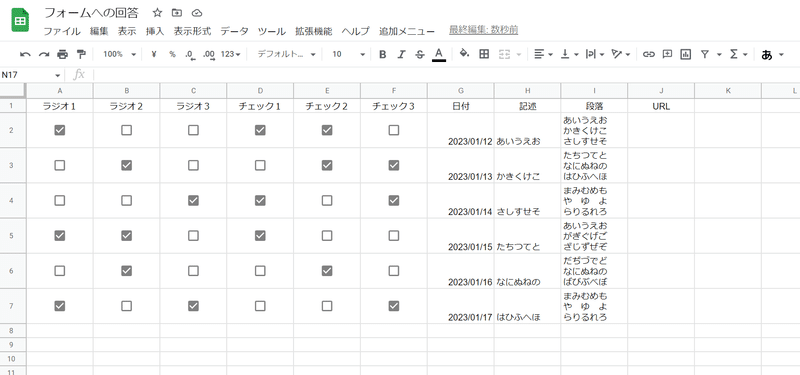Check チェック1 checkbox in row 3
This screenshot has width=800, height=375.
coord(260,165)
